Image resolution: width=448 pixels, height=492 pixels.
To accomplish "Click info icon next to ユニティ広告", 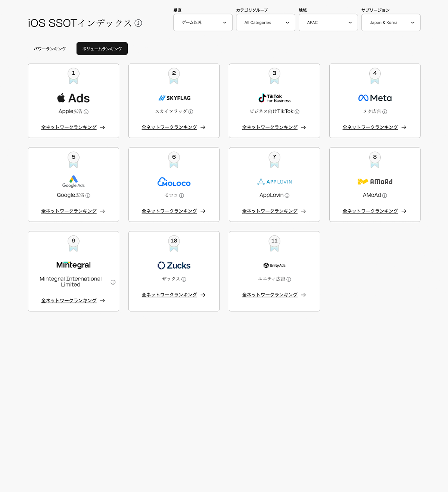I will coord(289,279).
